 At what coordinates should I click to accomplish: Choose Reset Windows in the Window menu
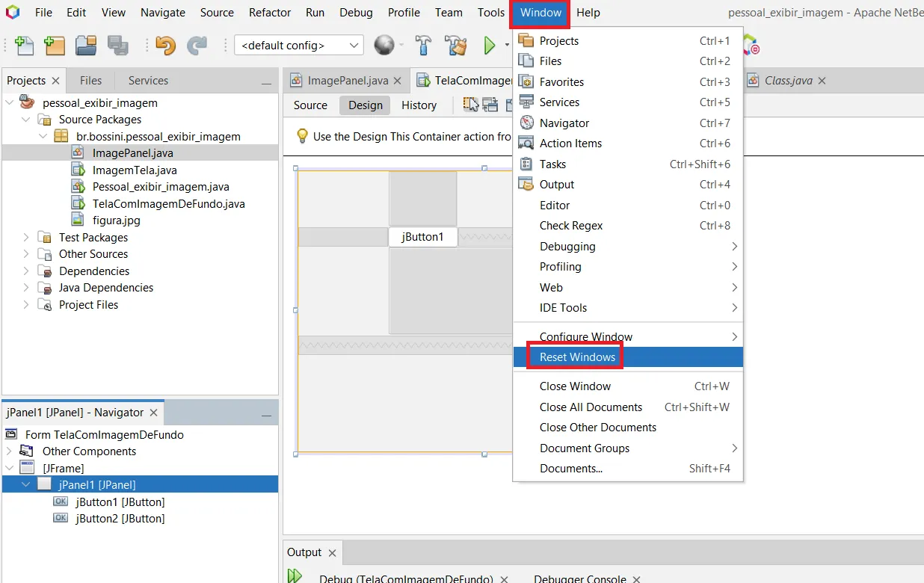coord(628,357)
